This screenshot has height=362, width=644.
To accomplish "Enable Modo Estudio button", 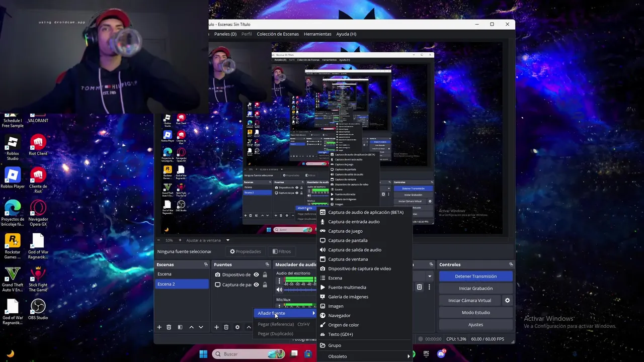I will pyautogui.click(x=475, y=313).
